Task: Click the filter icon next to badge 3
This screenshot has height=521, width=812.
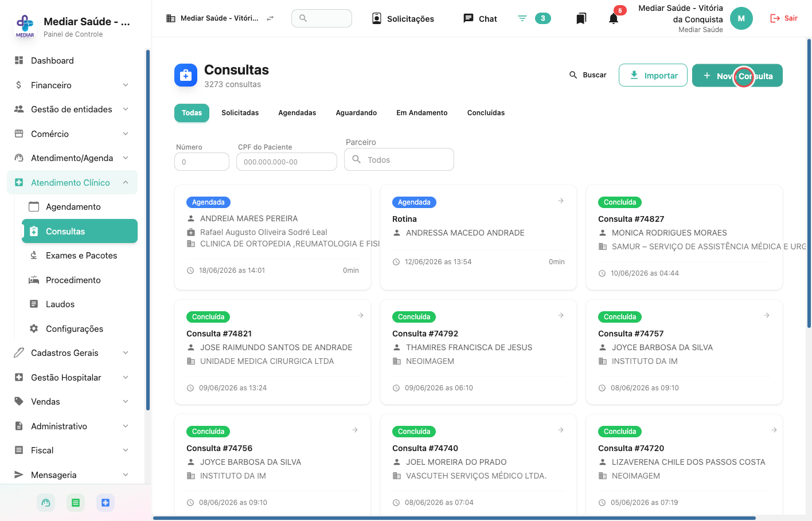Action: pos(522,18)
